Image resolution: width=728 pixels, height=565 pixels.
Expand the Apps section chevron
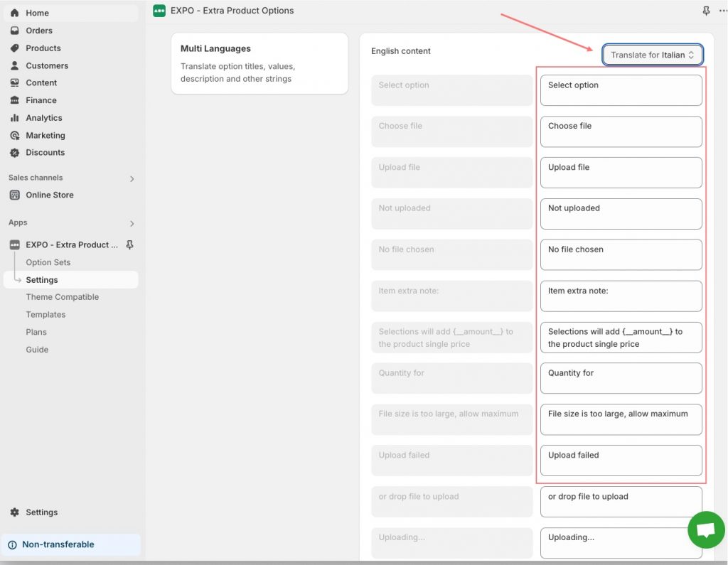click(x=132, y=224)
